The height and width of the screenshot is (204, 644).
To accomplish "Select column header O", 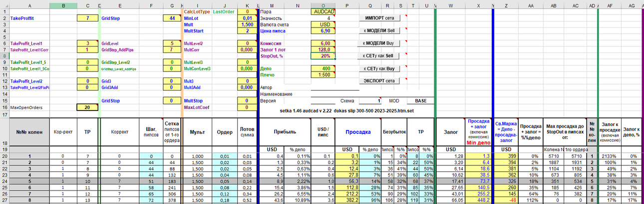I will pos(323,5).
